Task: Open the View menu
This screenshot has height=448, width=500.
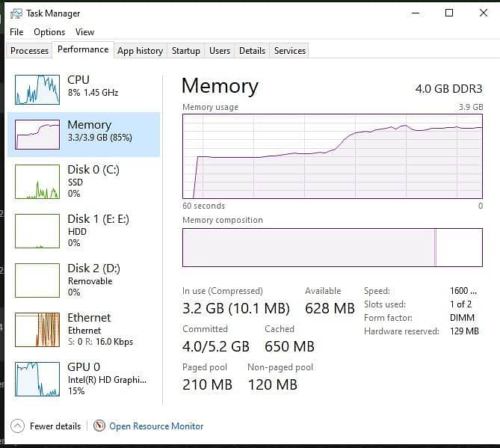Action: pos(84,32)
